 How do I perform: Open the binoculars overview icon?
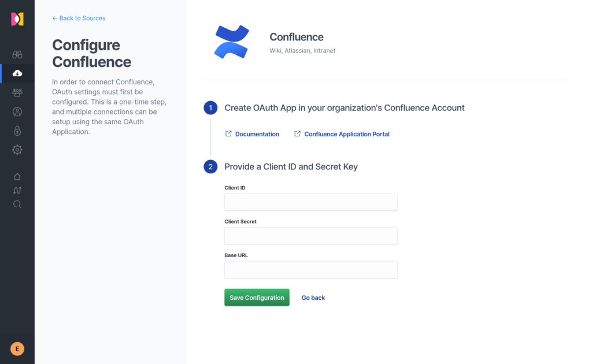(17, 54)
